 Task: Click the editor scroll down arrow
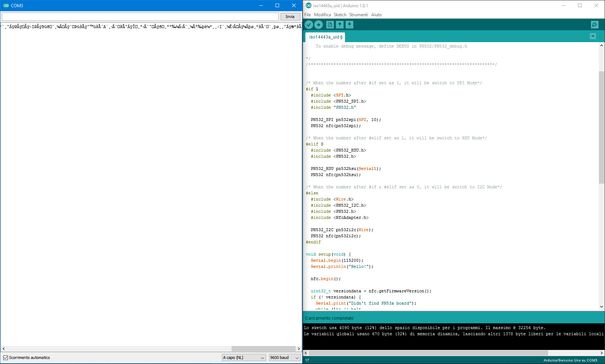pos(601,307)
